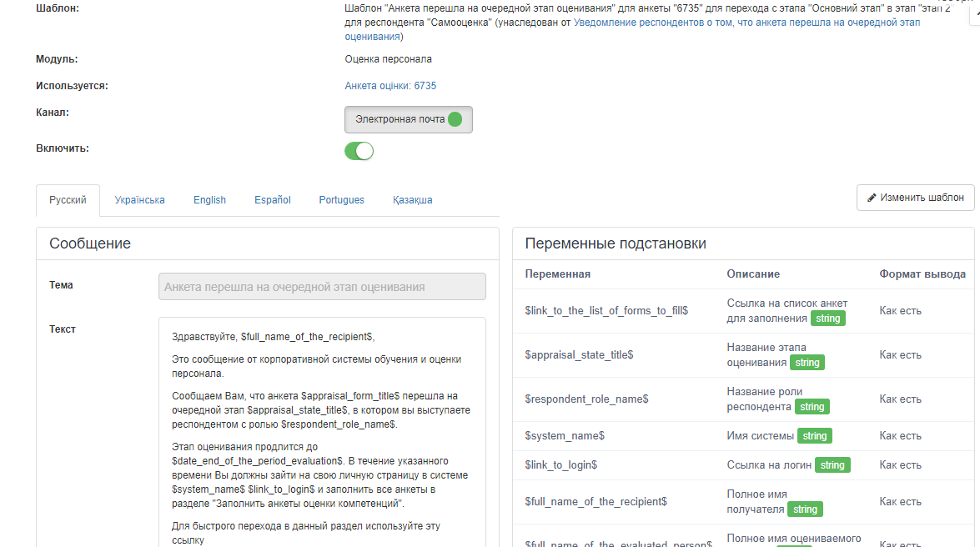Click the pencil icon in Изменить шаблон
Image resolution: width=980 pixels, height=547 pixels.
click(872, 198)
